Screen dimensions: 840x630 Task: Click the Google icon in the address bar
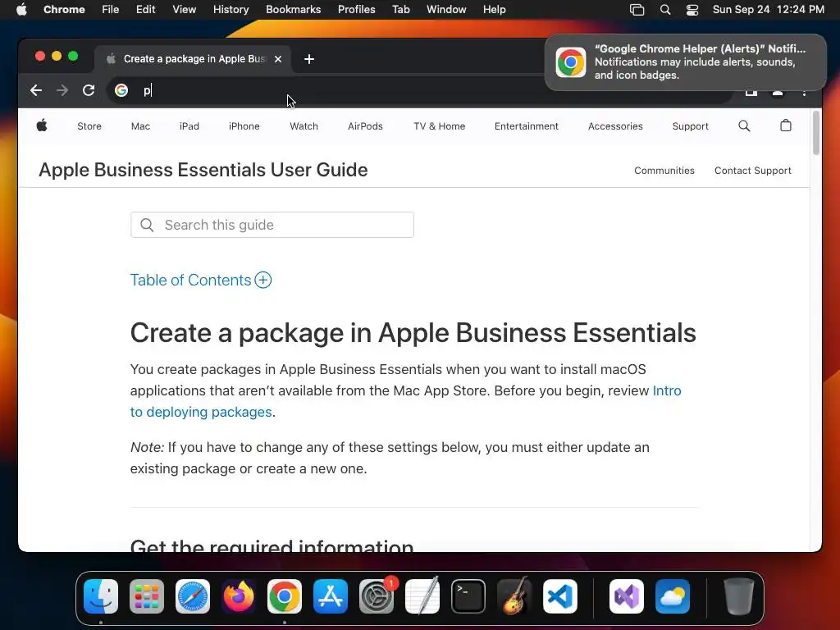[x=121, y=90]
